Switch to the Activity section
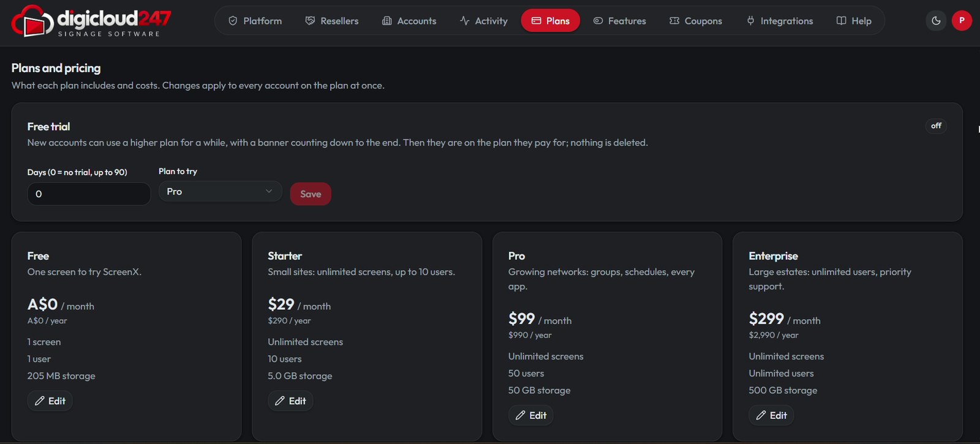Screen dimensions: 980x444 483,21
